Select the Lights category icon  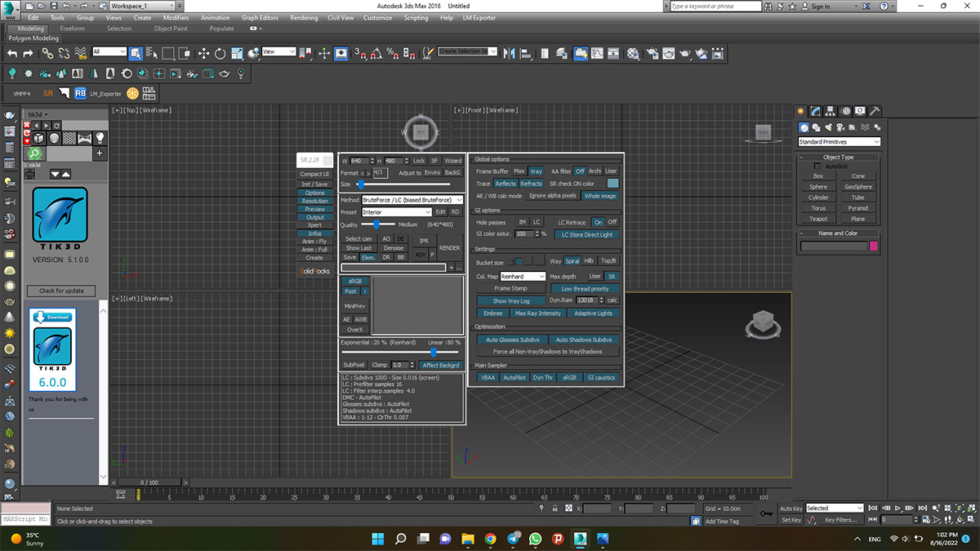829,127
